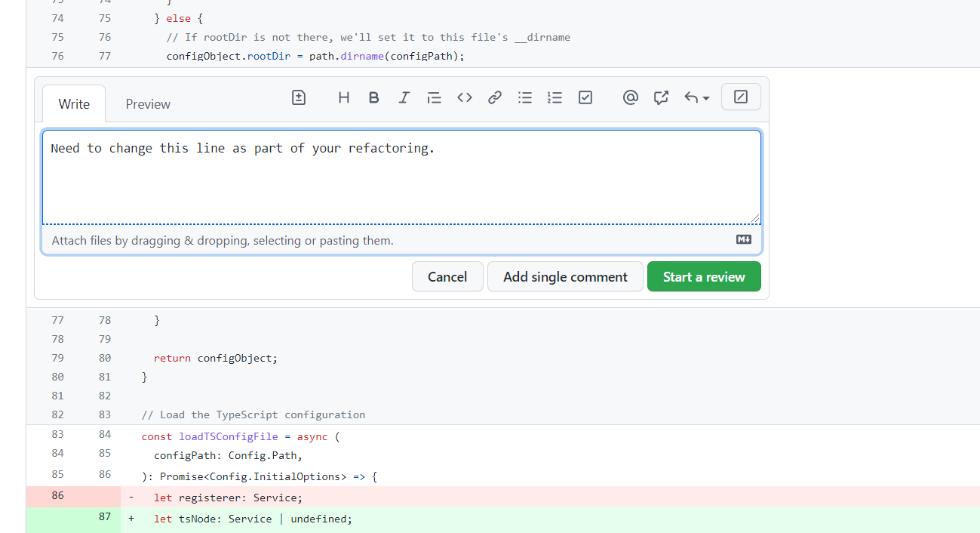Insert a numbered list
The height and width of the screenshot is (533, 980).
pyautogui.click(x=555, y=97)
